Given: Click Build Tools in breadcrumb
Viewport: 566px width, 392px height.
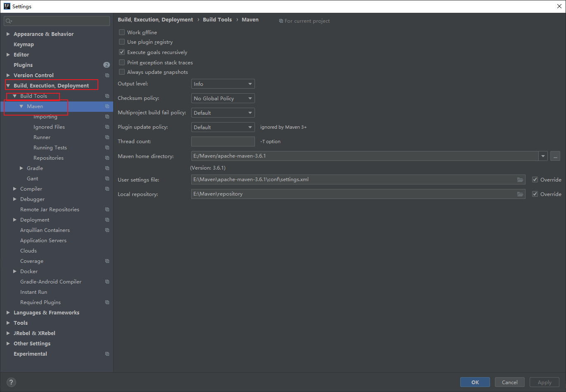Looking at the screenshot, I should click(x=217, y=19).
